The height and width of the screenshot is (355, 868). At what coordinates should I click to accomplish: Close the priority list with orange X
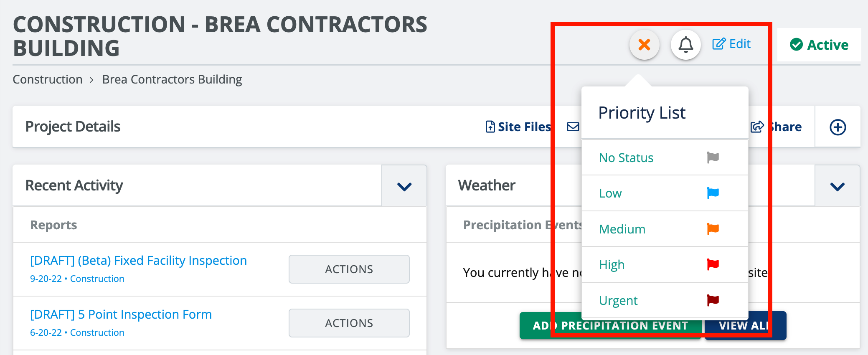(x=645, y=45)
